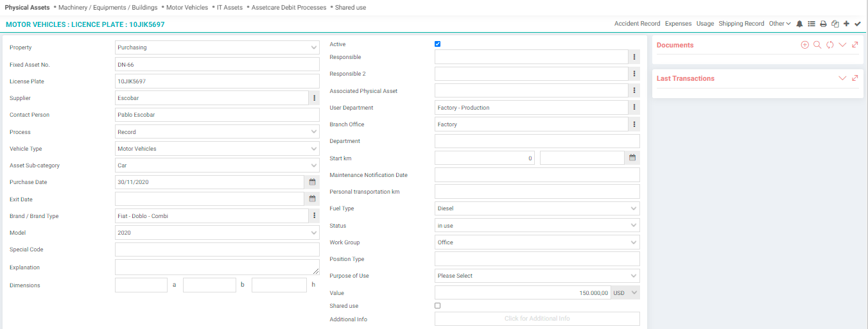Viewport: 868px width, 329px height.
Task: Click the copy record icon
Action: 835,24
